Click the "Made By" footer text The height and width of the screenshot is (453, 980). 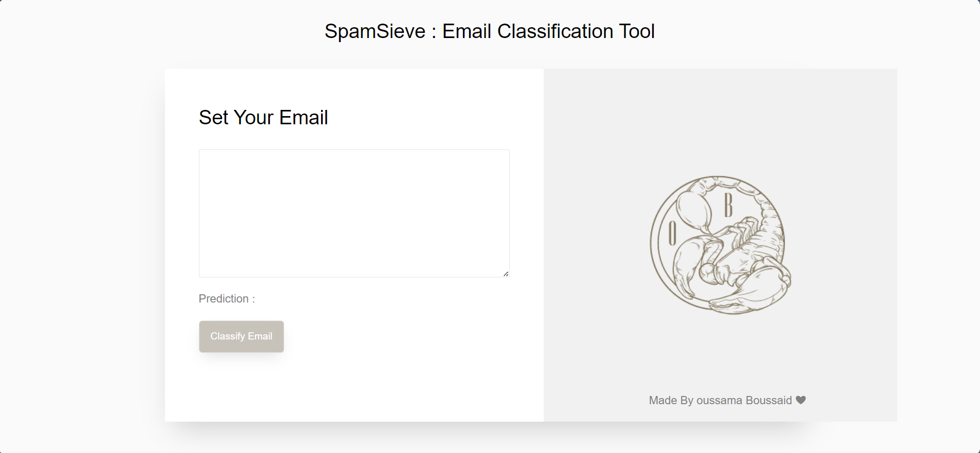click(x=671, y=401)
